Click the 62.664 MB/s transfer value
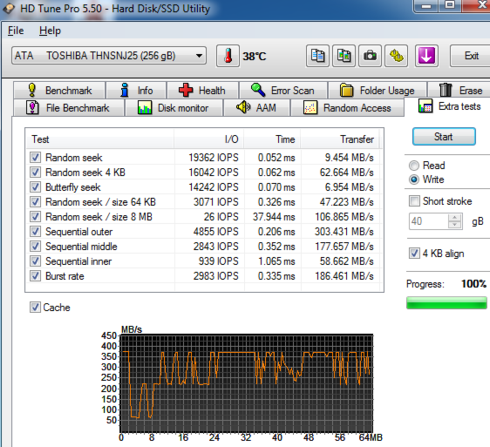The height and width of the screenshot is (447, 490). coord(347,172)
